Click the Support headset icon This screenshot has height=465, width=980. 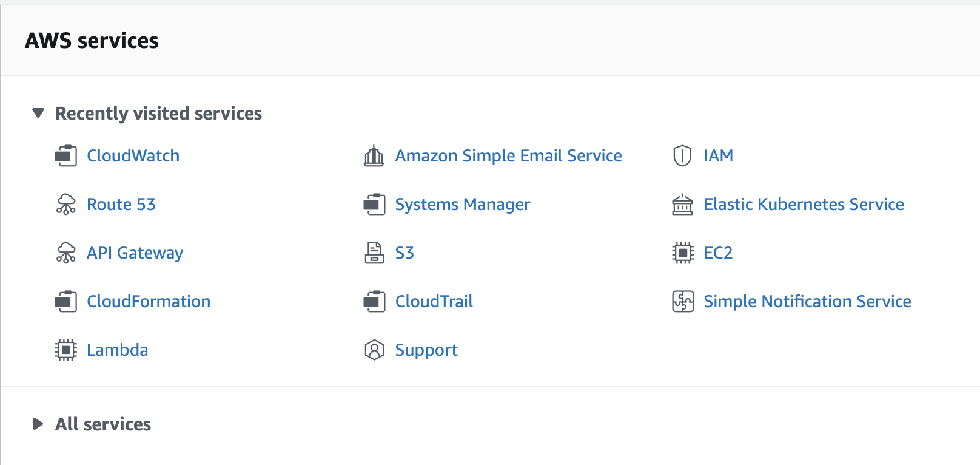coord(374,350)
